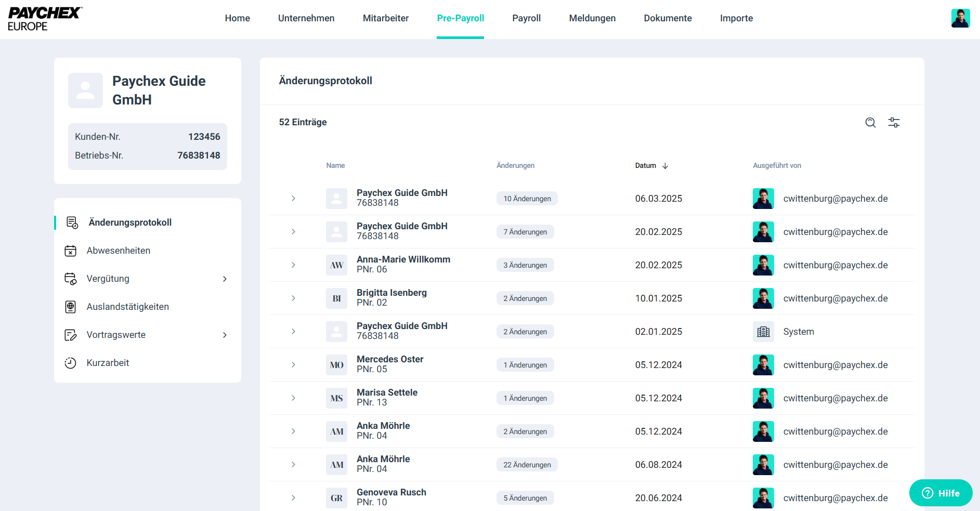Go to the Mitarbeiter menu
Image resolution: width=980 pixels, height=511 pixels.
(x=385, y=18)
